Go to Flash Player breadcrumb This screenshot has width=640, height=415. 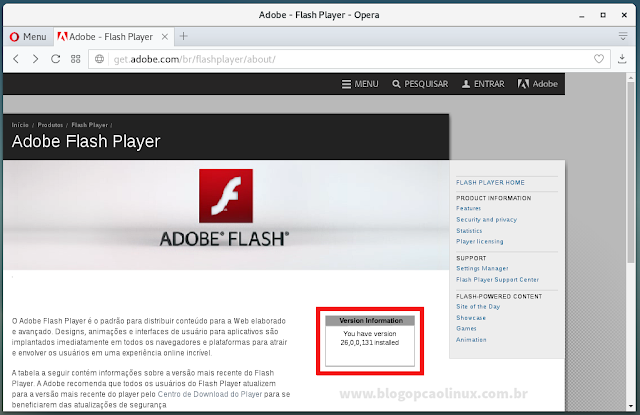click(90, 125)
